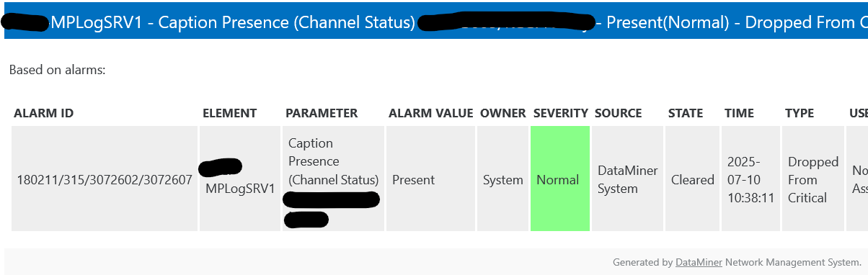Open the DataMiner link in footer
The image size is (868, 275).
[x=699, y=262]
